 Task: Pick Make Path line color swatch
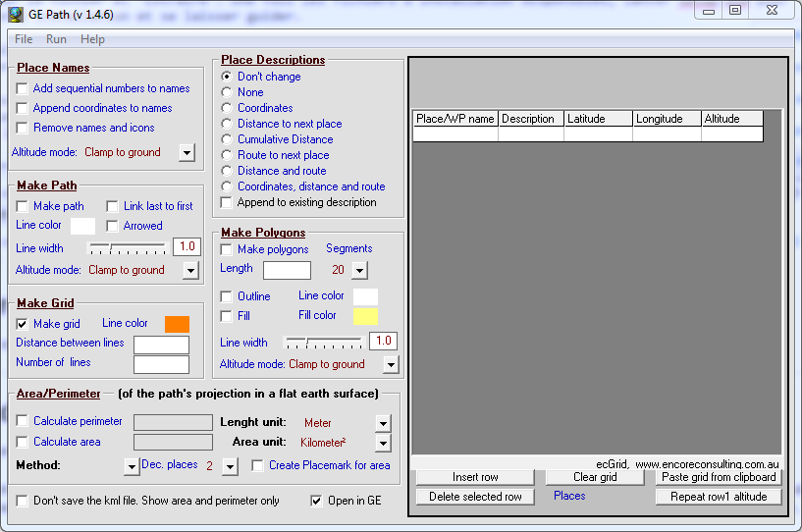[82, 226]
